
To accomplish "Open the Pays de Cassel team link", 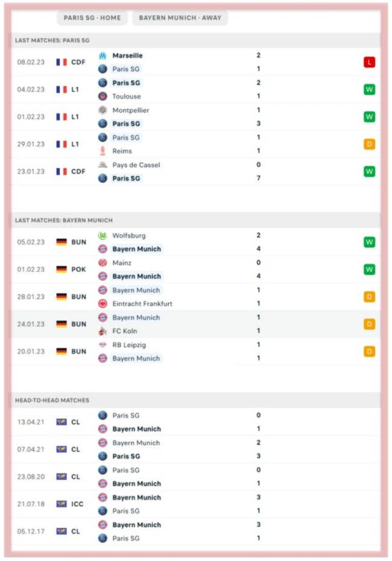I will (136, 165).
